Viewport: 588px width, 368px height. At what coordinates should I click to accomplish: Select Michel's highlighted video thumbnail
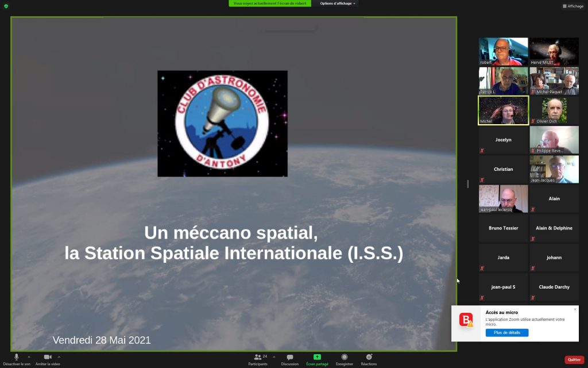(503, 110)
